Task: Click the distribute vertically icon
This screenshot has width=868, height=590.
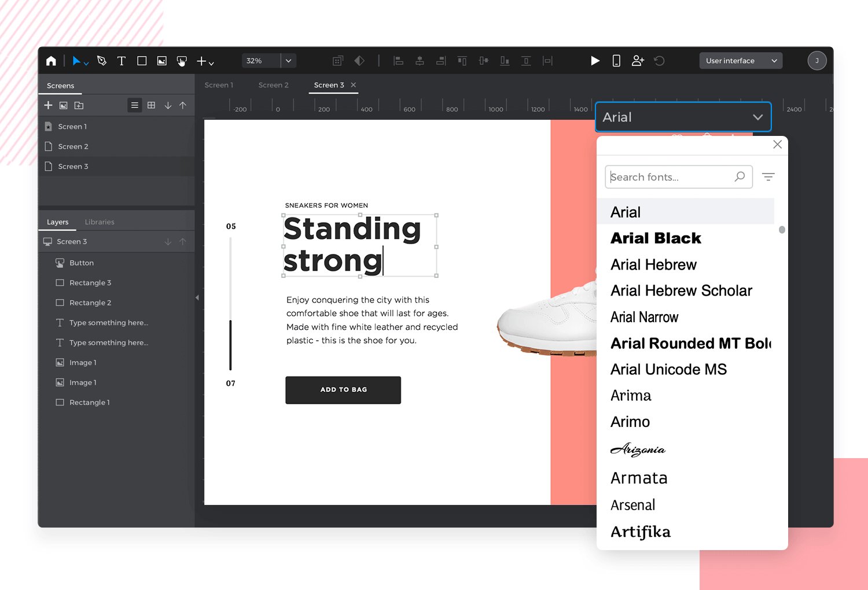Action: (x=526, y=61)
